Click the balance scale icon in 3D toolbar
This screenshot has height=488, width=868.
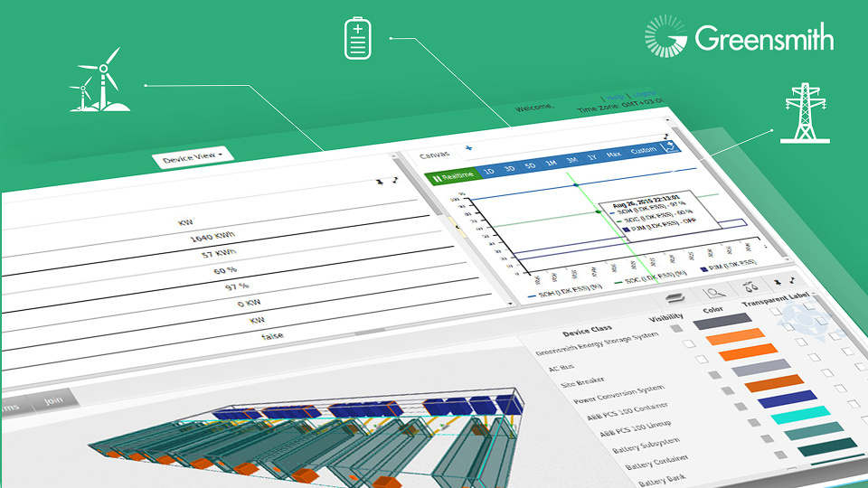(750, 287)
